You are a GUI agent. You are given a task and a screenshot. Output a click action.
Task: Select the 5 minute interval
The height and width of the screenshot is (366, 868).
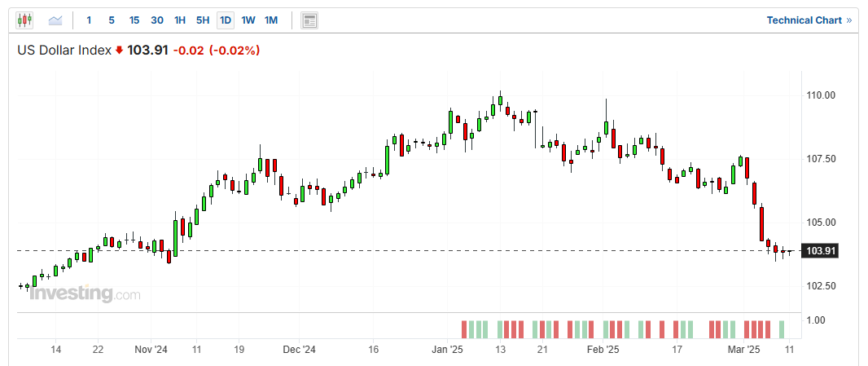pos(112,20)
